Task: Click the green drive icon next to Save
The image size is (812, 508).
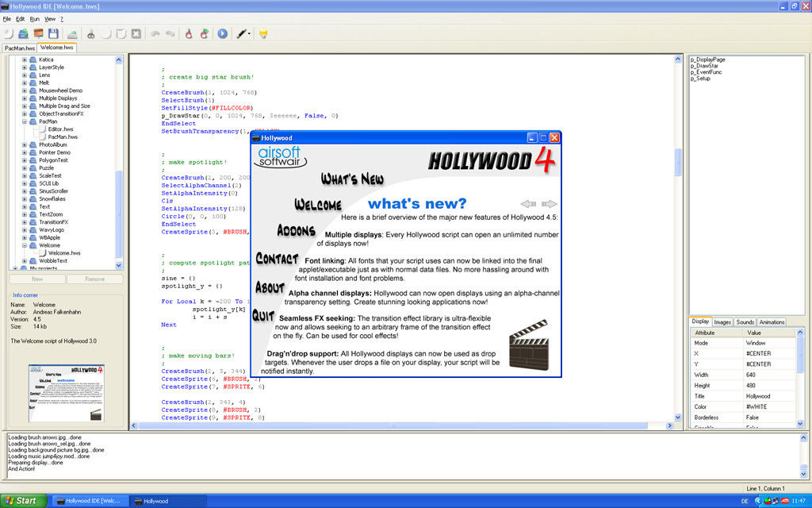Action: click(72, 33)
